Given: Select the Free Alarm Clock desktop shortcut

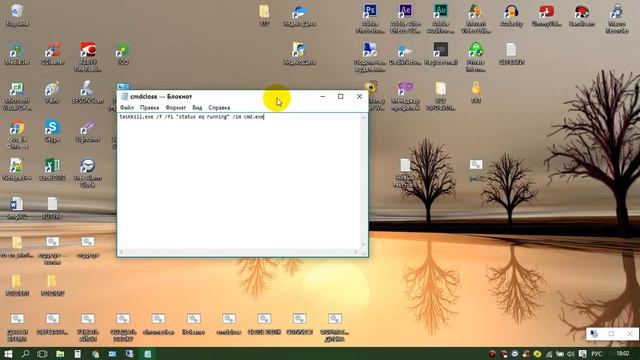Looking at the screenshot, I should tap(87, 173).
